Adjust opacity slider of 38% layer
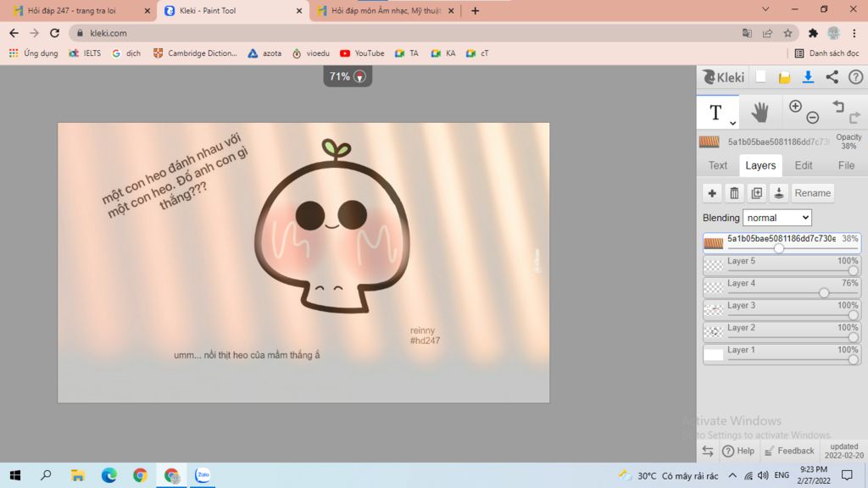The height and width of the screenshot is (488, 868). point(779,248)
